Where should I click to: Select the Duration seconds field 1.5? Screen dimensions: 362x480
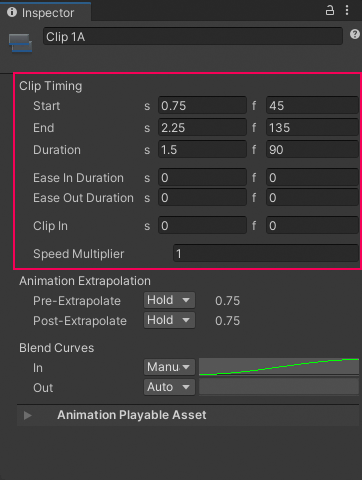pyautogui.click(x=202, y=150)
